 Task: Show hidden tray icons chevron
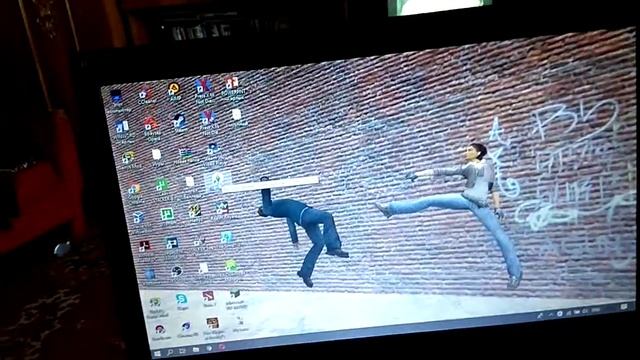550,315
